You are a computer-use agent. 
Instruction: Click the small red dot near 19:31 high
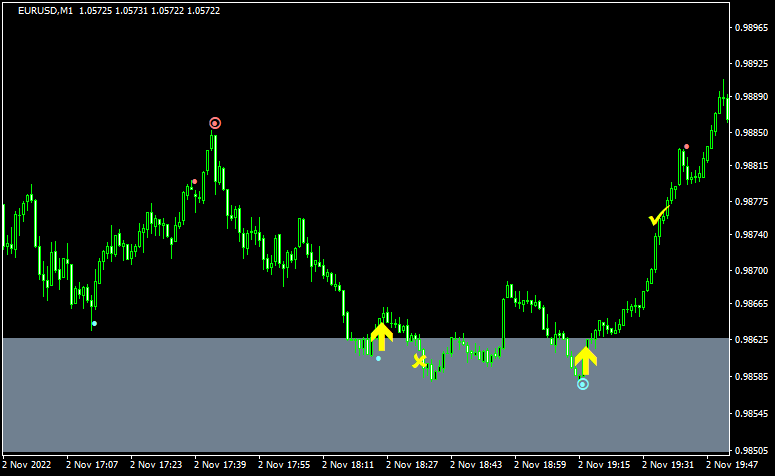point(686,147)
